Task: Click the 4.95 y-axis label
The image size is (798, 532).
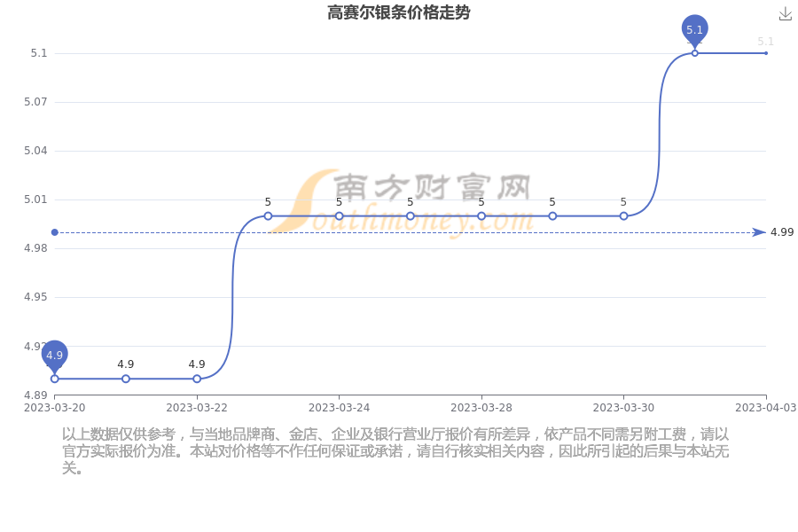Action: (35, 297)
